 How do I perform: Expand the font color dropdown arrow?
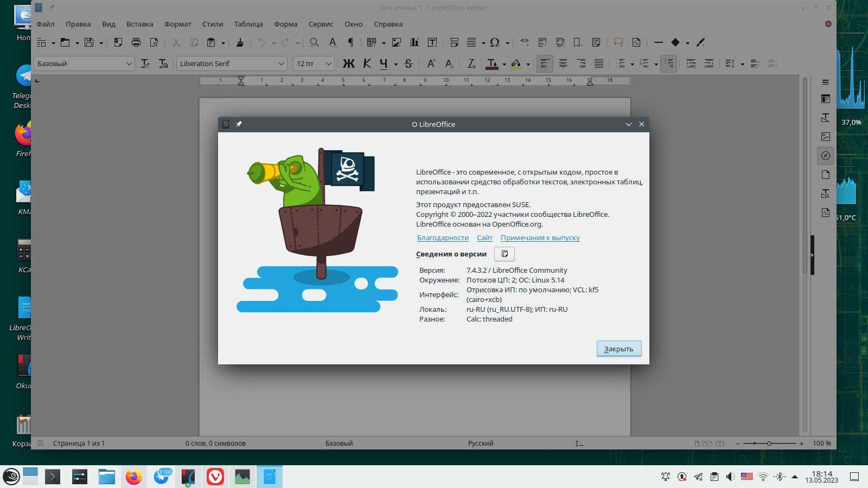click(504, 64)
